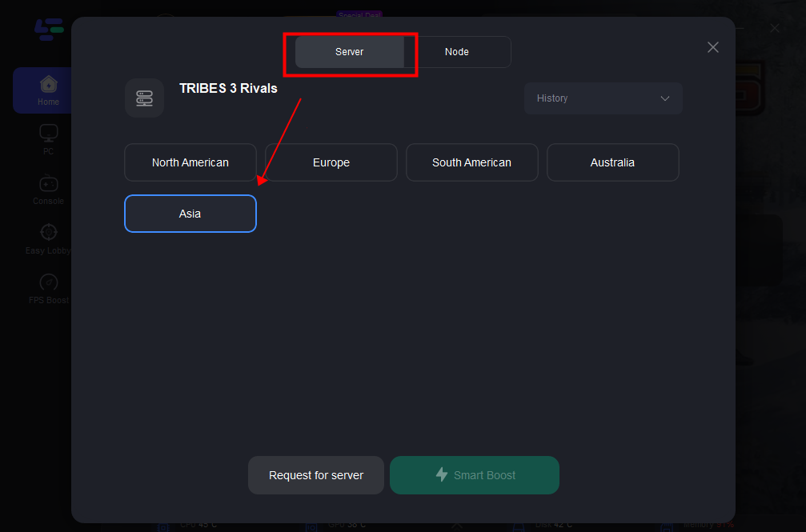Select the FPS Boost icon

[x=48, y=286]
